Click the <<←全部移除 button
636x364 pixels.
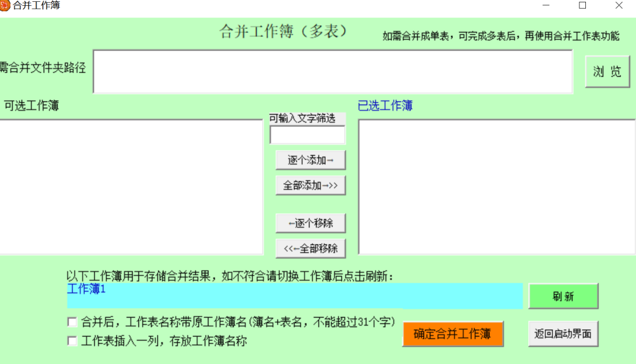point(310,248)
